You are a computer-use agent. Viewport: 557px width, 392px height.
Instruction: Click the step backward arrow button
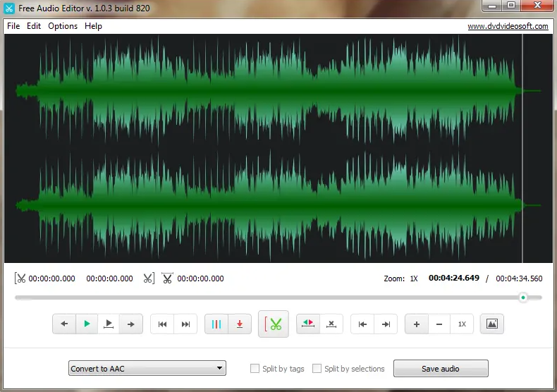pyautogui.click(x=64, y=324)
